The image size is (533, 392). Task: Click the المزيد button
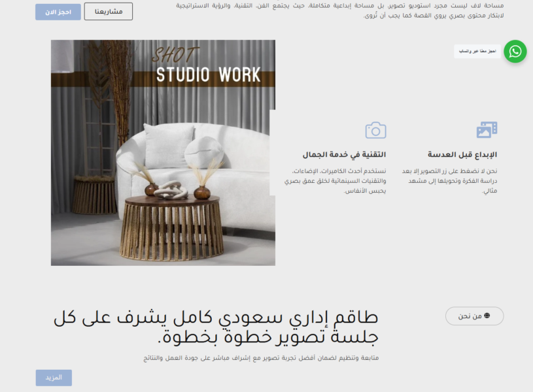[x=54, y=378]
